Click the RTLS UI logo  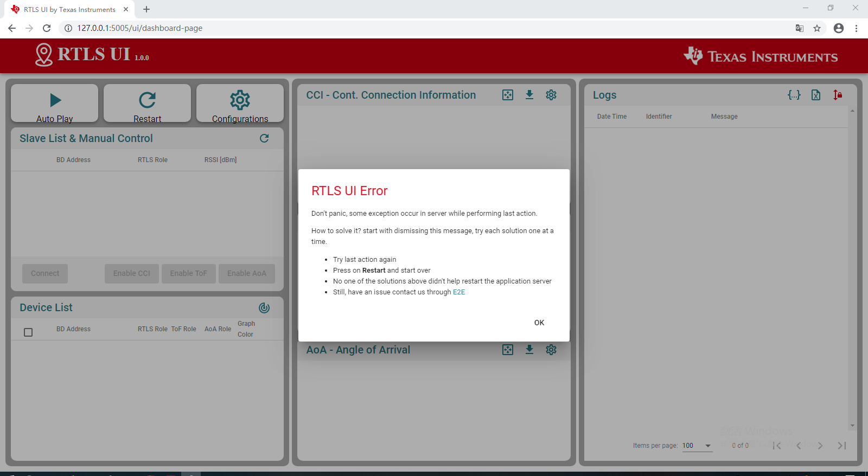92,55
